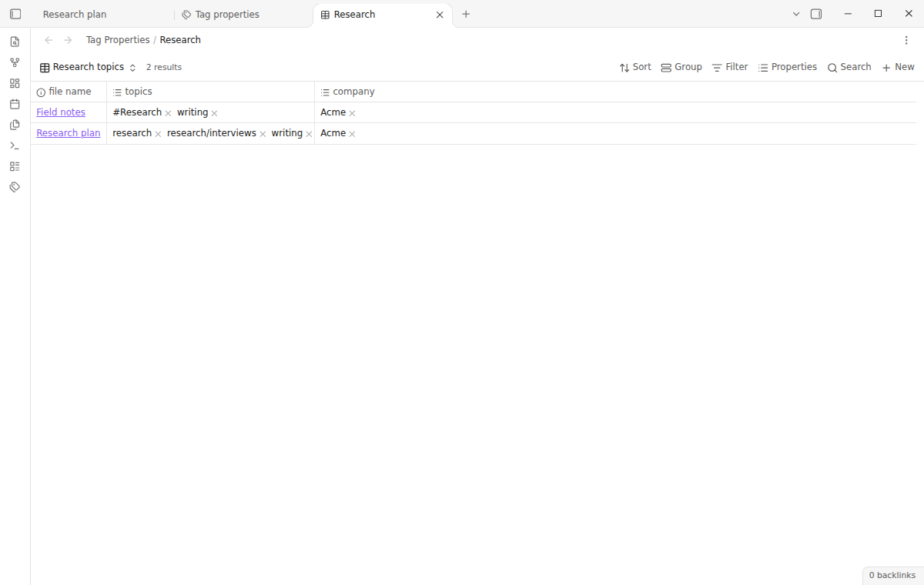The height and width of the screenshot is (585, 924).
Task: Click the list icon in company header
Action: point(325,92)
